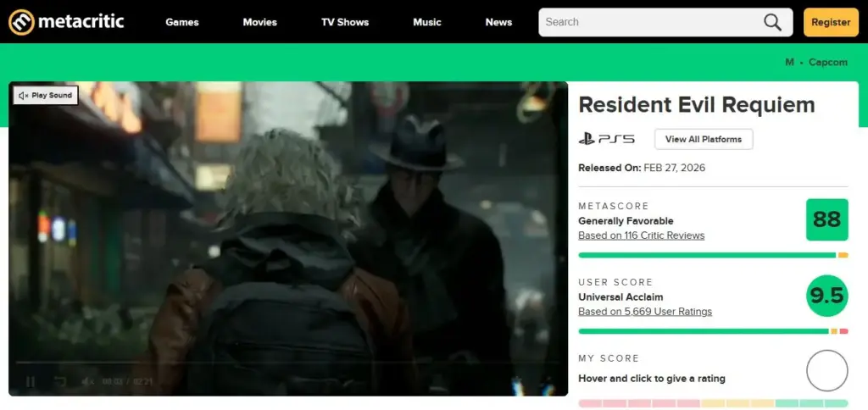The height and width of the screenshot is (410, 868).
Task: Click the Resident Evil Requiem title
Action: [697, 104]
